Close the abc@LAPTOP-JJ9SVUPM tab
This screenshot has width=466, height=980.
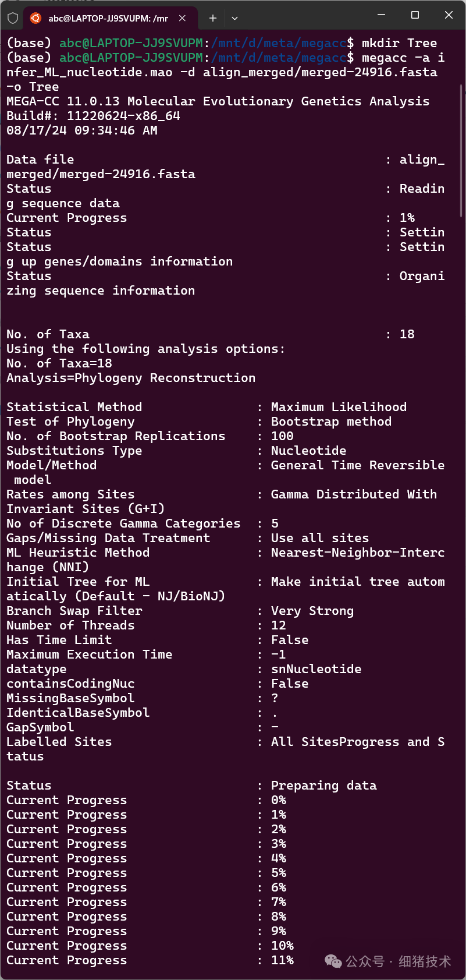[x=182, y=18]
